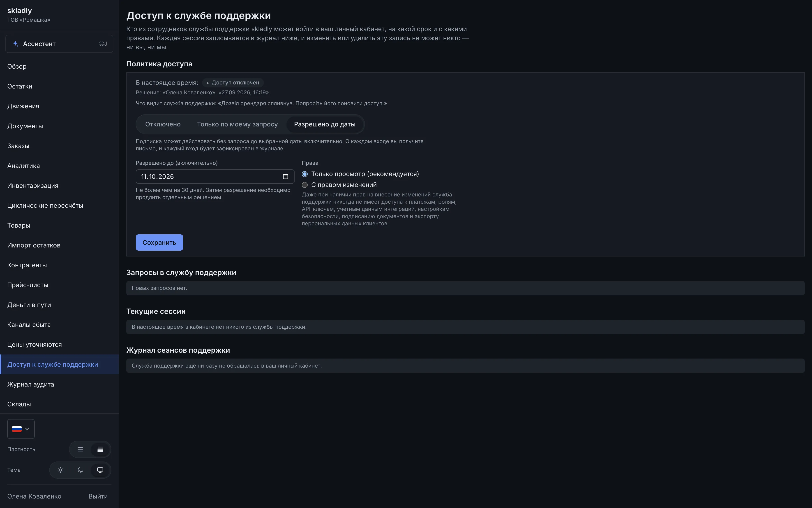Screen dimensions: 812x508
Task: Click the Russian flag language icon
Action: [x=17, y=429]
